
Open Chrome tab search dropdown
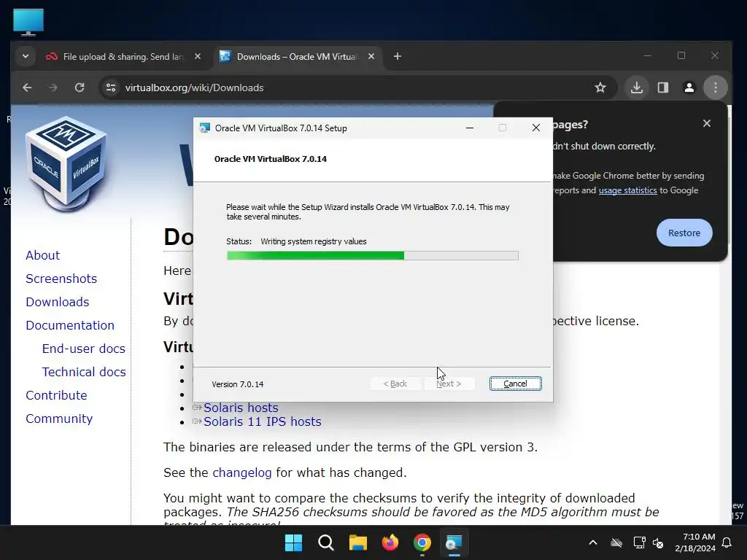(26, 57)
